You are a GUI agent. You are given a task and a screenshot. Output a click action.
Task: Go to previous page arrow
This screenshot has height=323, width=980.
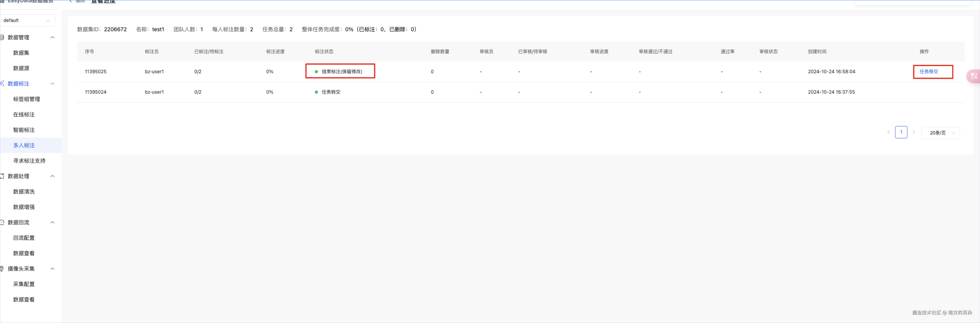click(889, 132)
